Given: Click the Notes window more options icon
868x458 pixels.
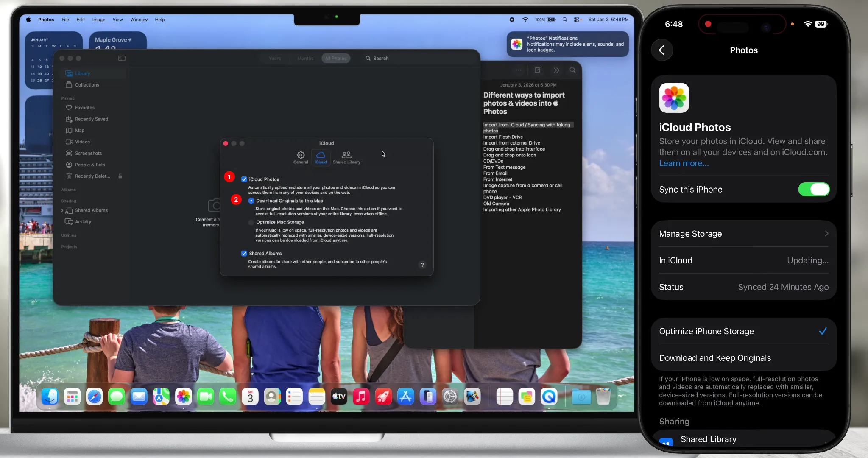Looking at the screenshot, I should click(518, 70).
